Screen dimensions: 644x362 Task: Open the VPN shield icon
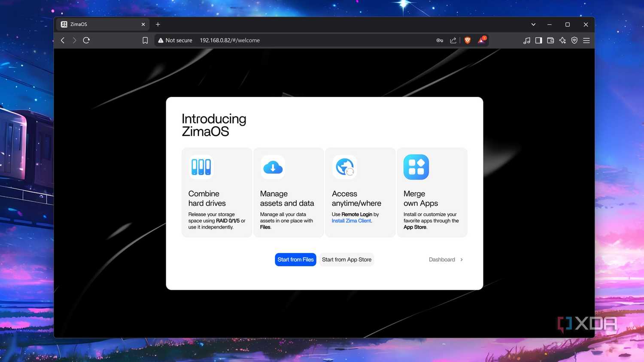pyautogui.click(x=574, y=40)
